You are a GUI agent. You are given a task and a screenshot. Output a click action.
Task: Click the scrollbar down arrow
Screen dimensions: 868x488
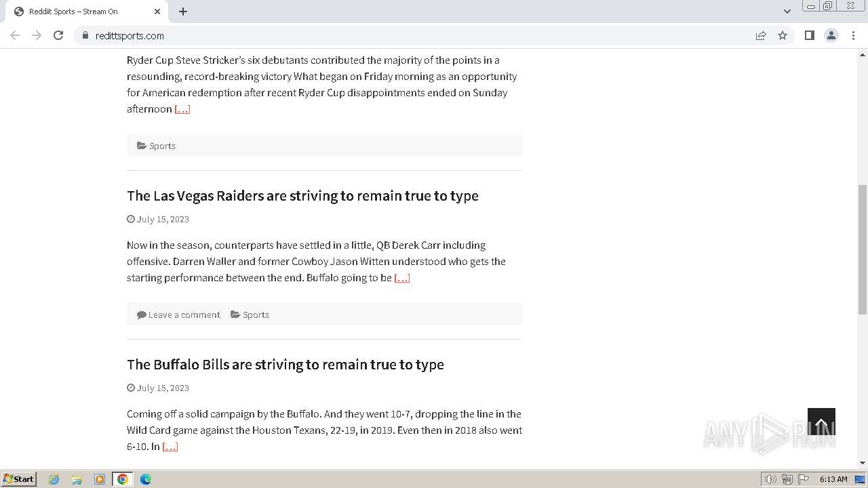pyautogui.click(x=863, y=463)
